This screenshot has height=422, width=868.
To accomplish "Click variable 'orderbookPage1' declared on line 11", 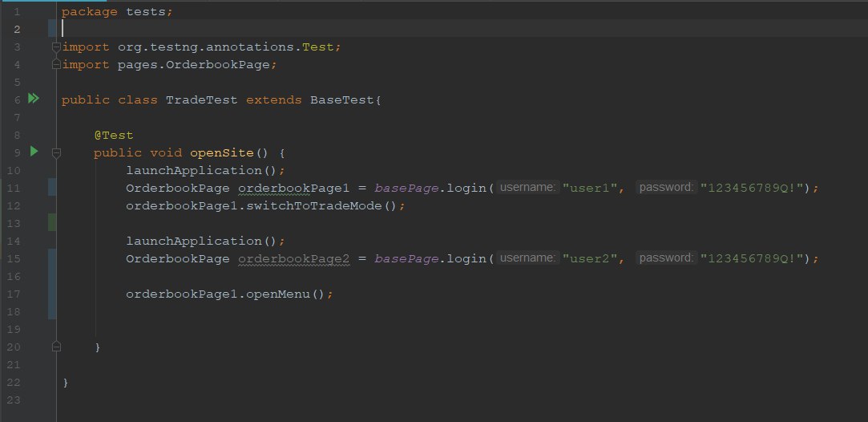I will click(x=294, y=189).
